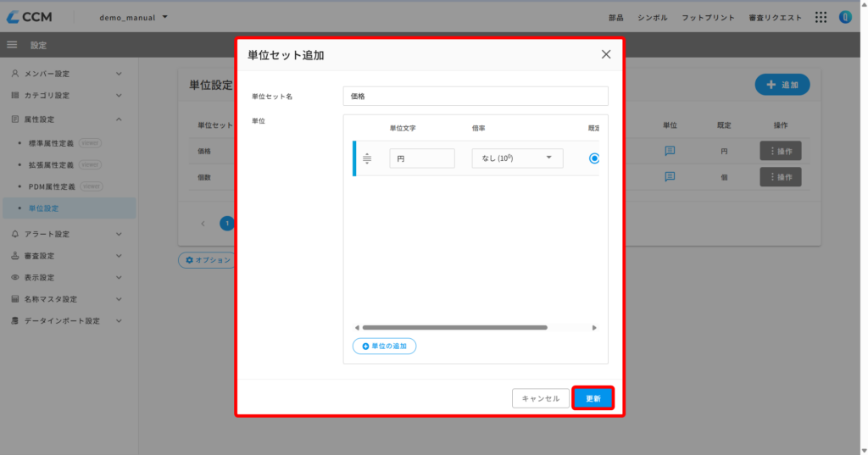
Task: Go to pagination page 1
Action: click(227, 223)
